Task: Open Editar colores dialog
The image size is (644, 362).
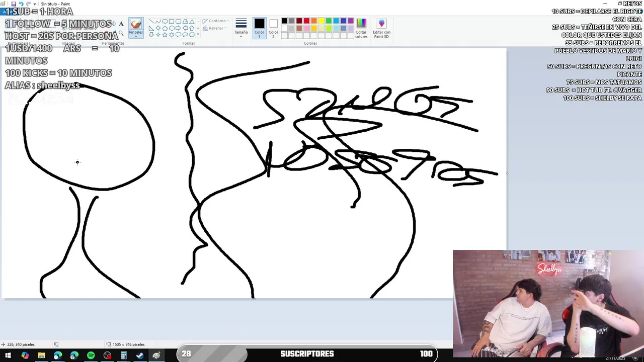Action: [361, 28]
